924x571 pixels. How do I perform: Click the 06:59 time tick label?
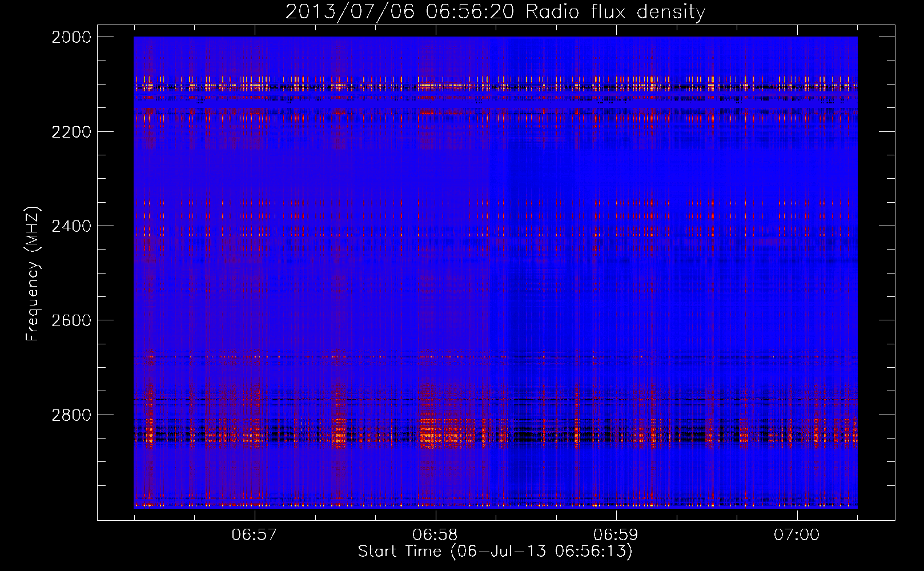[616, 535]
